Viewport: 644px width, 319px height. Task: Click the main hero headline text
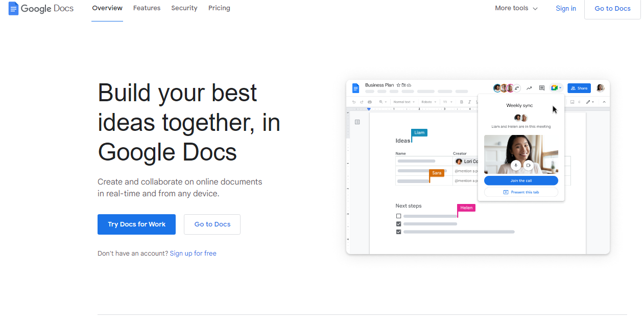189,122
